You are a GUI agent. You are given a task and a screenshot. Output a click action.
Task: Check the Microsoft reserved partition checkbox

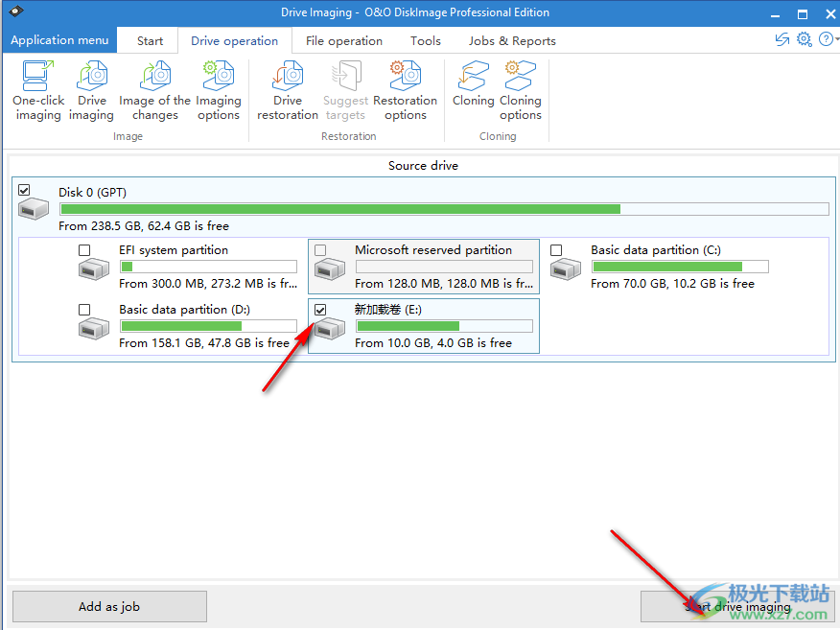click(320, 250)
